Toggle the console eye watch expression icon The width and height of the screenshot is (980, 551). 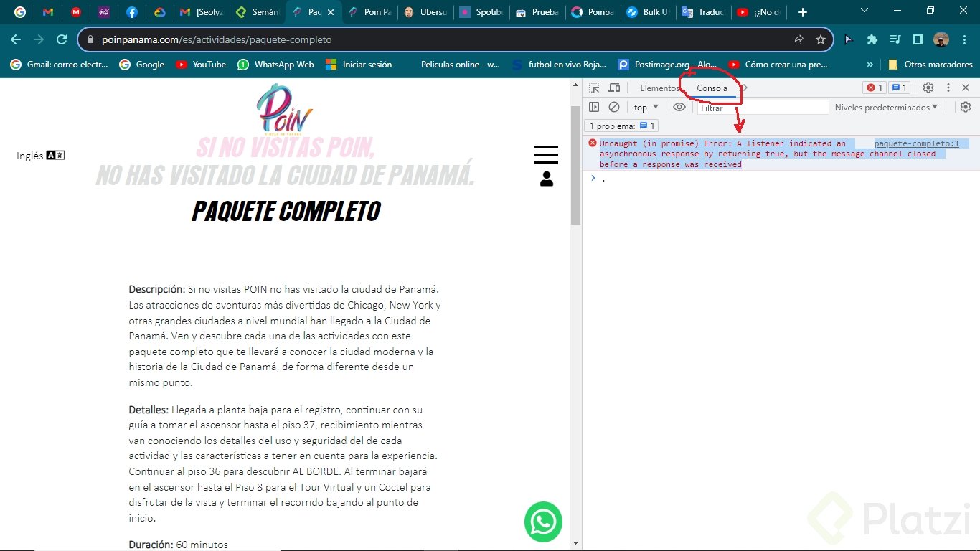[679, 107]
